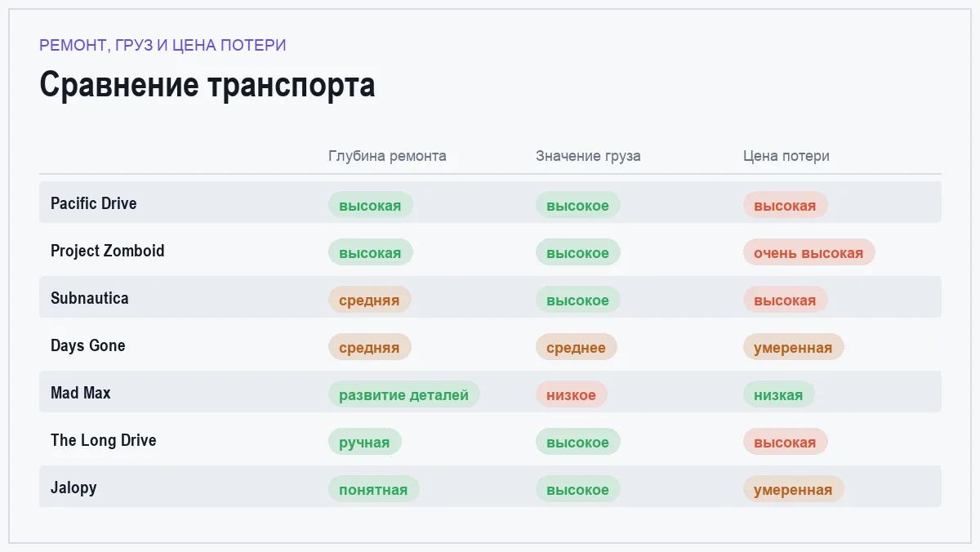The width and height of the screenshot is (980, 552).
Task: Click Subnautica's 'высокое' cargo badge
Action: [578, 300]
